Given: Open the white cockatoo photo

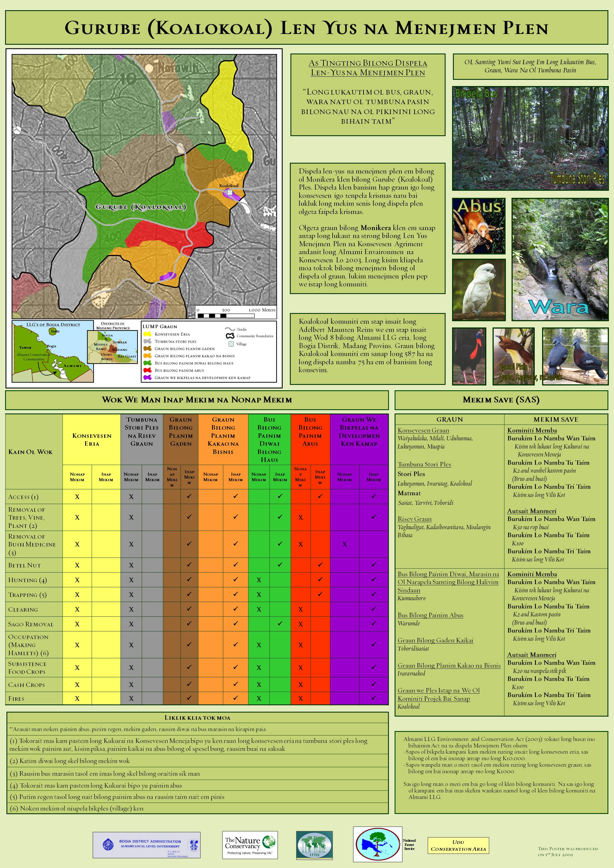Looking at the screenshot, I should click(479, 290).
